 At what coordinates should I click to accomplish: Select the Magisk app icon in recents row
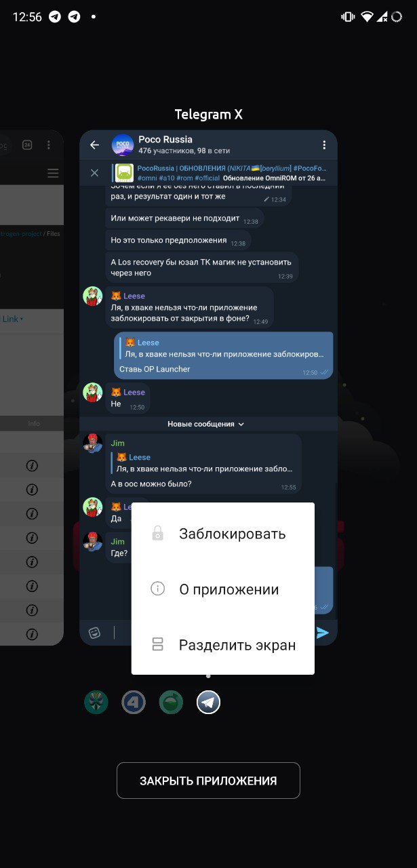pos(96,703)
